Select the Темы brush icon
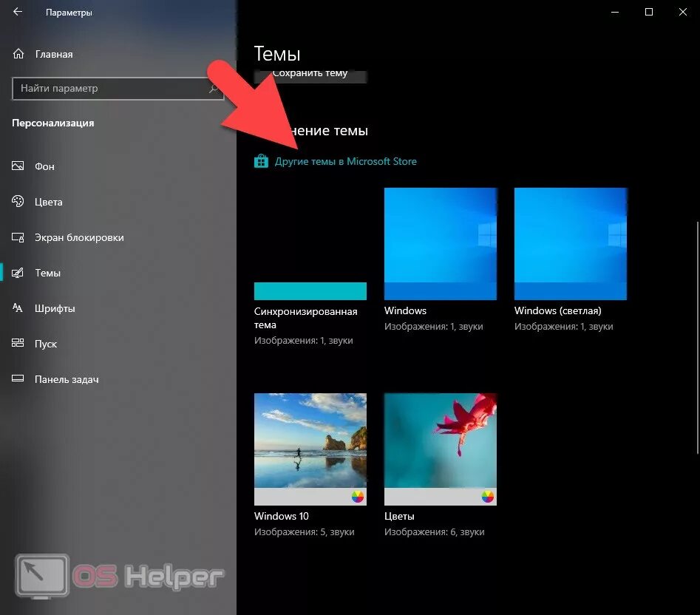The height and width of the screenshot is (615, 700). (x=18, y=273)
